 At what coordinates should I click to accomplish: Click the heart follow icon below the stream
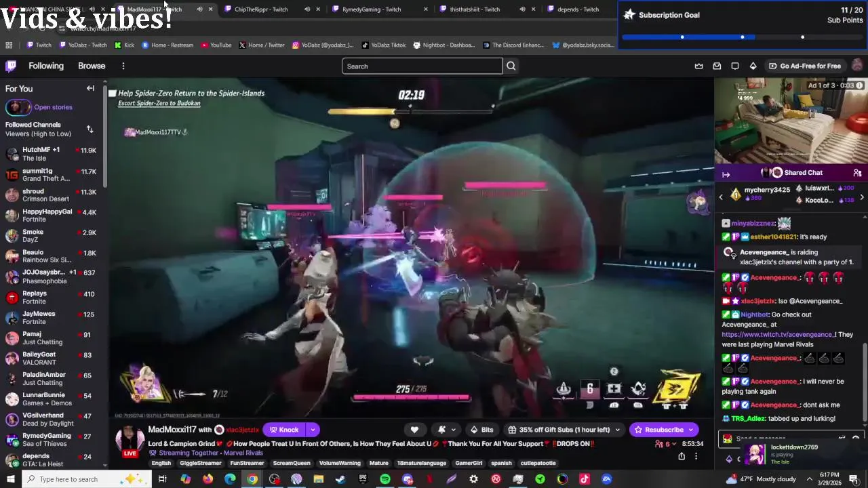(414, 430)
